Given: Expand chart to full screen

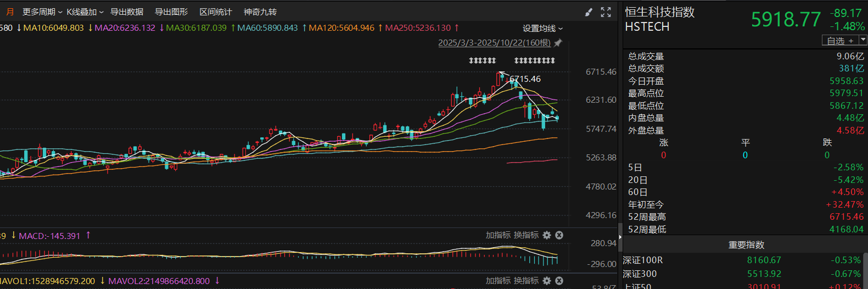Looking at the screenshot, I should click(606, 12).
